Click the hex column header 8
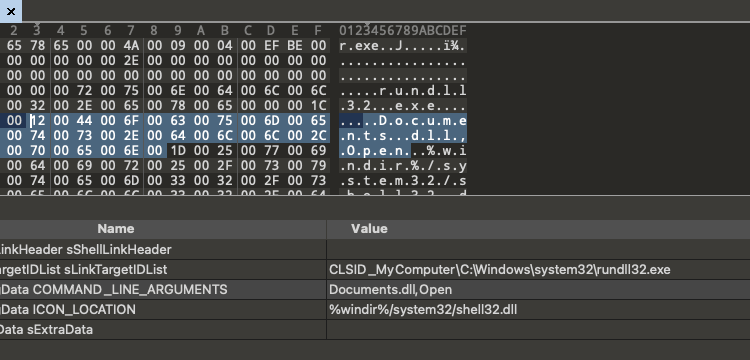750x360 pixels. 154,31
